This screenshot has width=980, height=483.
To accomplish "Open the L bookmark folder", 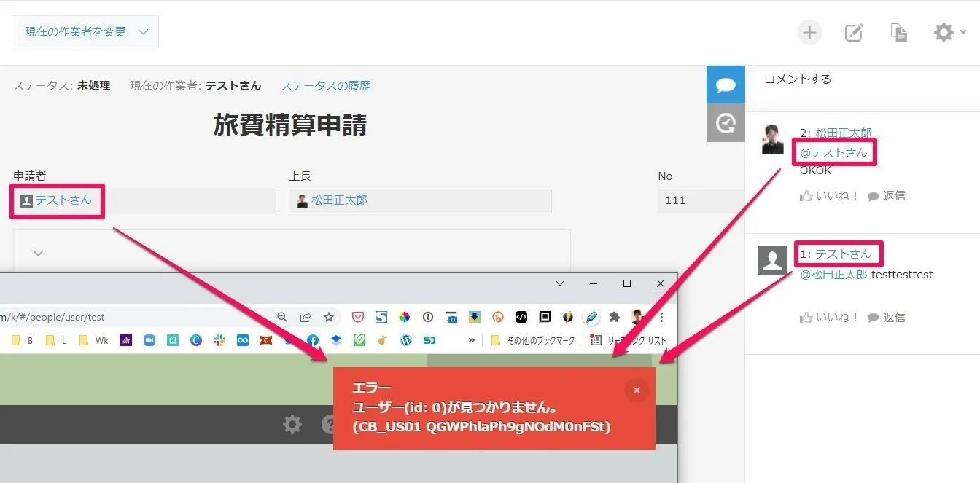I will pyautogui.click(x=56, y=340).
